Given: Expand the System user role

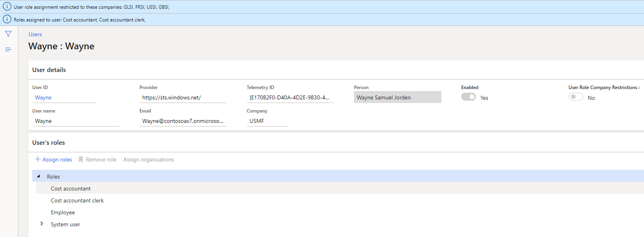Looking at the screenshot, I should [42, 224].
